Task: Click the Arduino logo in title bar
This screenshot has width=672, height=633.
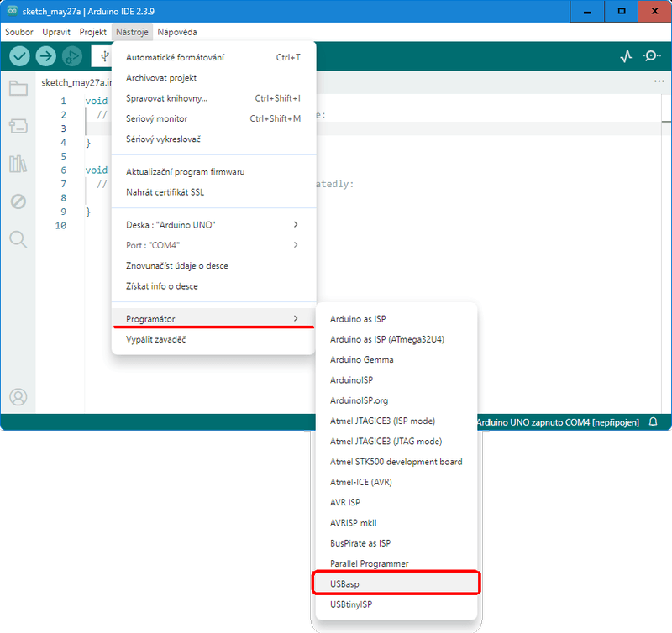Action: pyautogui.click(x=12, y=11)
